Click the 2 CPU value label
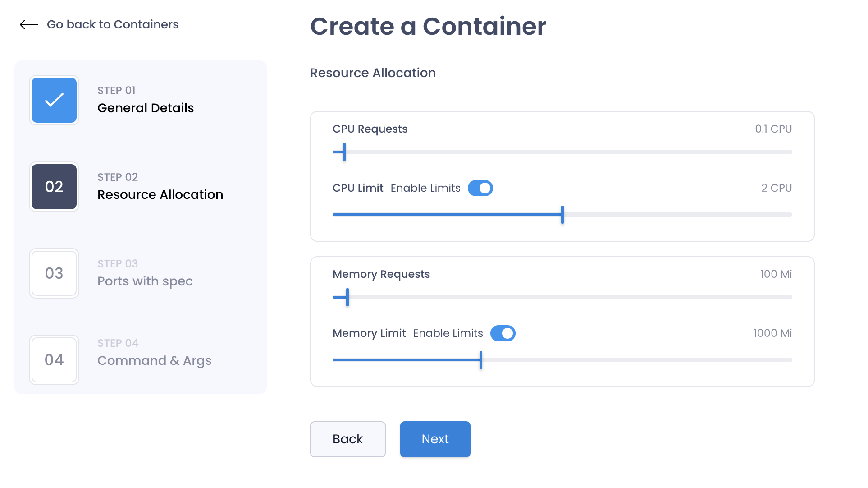Screen dimensions: 868x488 (777, 188)
